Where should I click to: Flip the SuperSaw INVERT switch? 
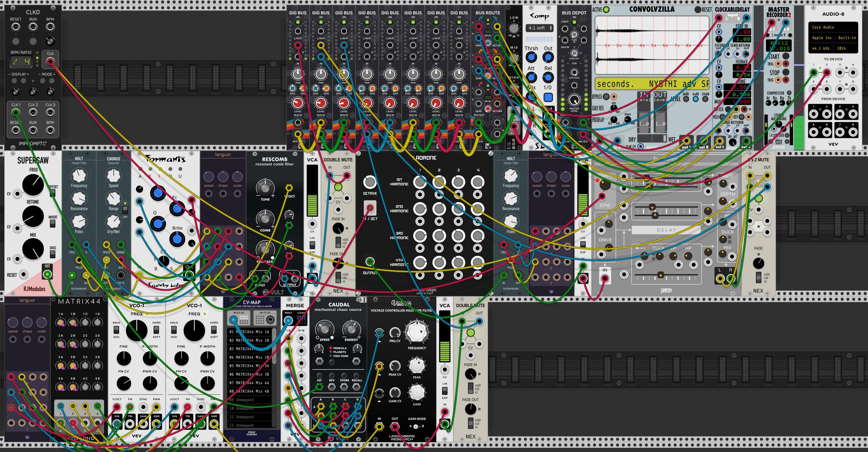click(53, 224)
